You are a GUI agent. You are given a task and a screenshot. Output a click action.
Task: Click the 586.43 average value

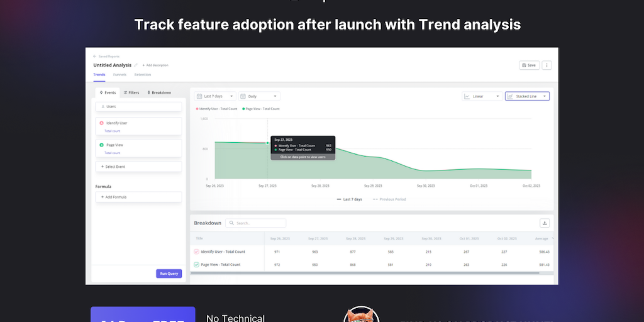544,252
